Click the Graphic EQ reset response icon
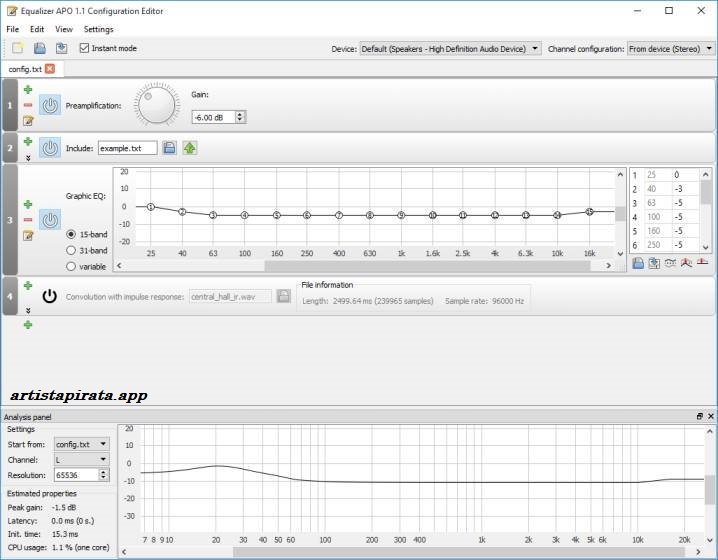The width and height of the screenshot is (718, 560). (702, 263)
